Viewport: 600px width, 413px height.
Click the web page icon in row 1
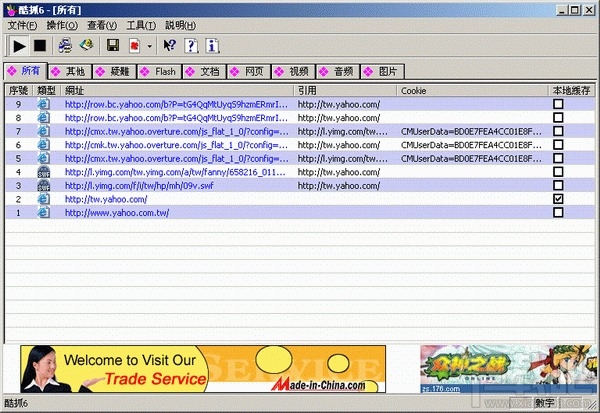pos(44,212)
